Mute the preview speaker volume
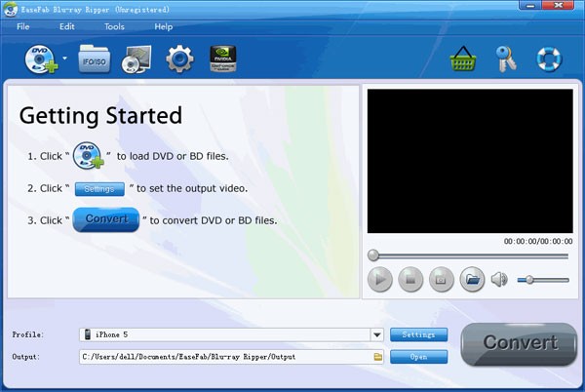 (499, 280)
